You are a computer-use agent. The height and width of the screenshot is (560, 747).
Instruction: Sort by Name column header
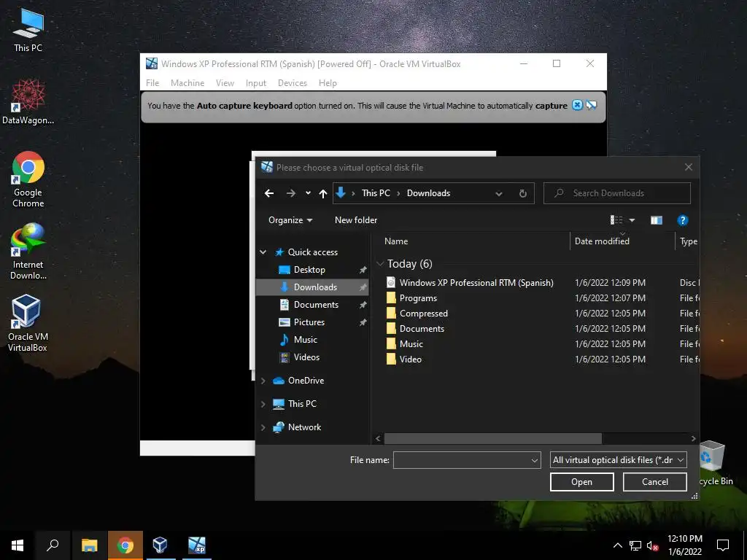(396, 241)
